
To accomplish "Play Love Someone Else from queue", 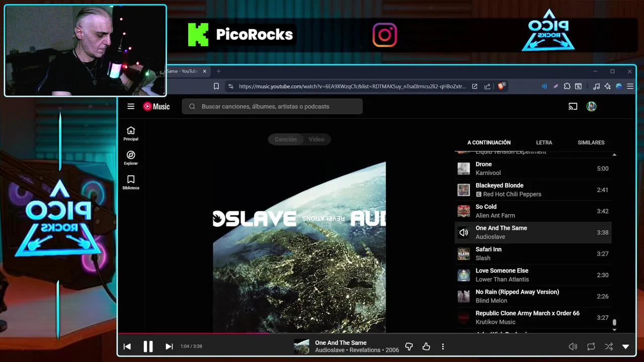I will click(533, 275).
